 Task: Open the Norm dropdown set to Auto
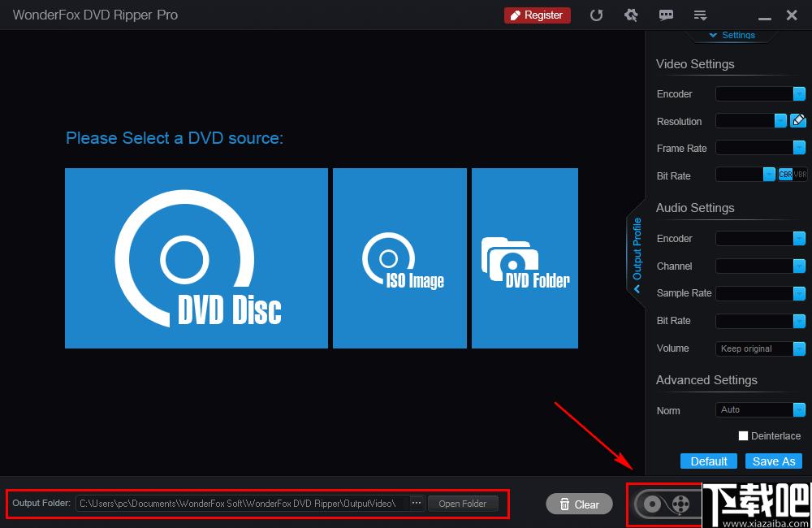760,410
